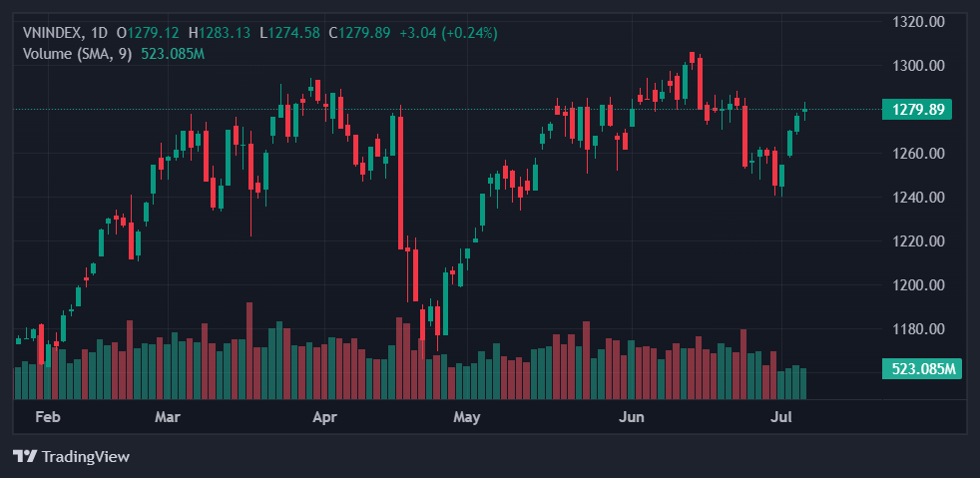Select the Volume (SMA, 9) indicator legend
The image size is (980, 478).
[x=77, y=53]
